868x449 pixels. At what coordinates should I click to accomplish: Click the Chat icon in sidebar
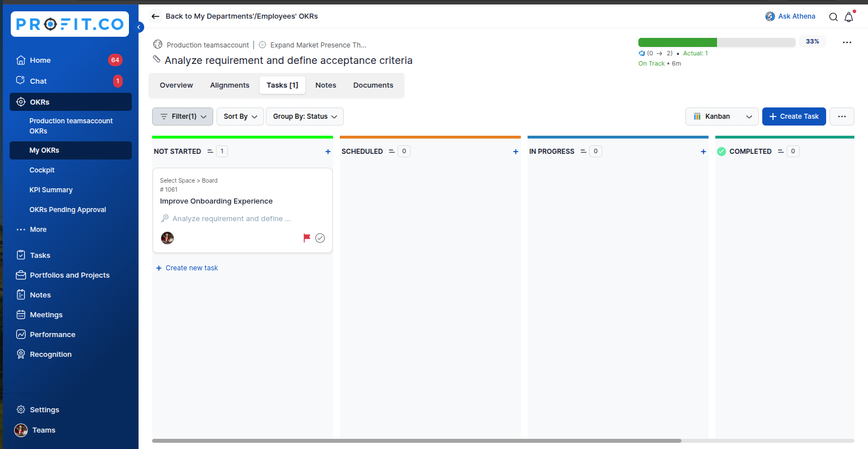[x=21, y=81]
